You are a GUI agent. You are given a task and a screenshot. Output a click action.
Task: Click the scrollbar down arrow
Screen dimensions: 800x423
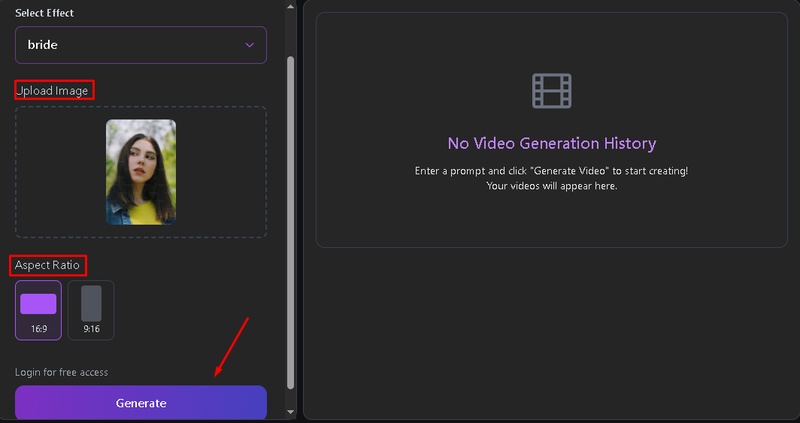pos(290,411)
